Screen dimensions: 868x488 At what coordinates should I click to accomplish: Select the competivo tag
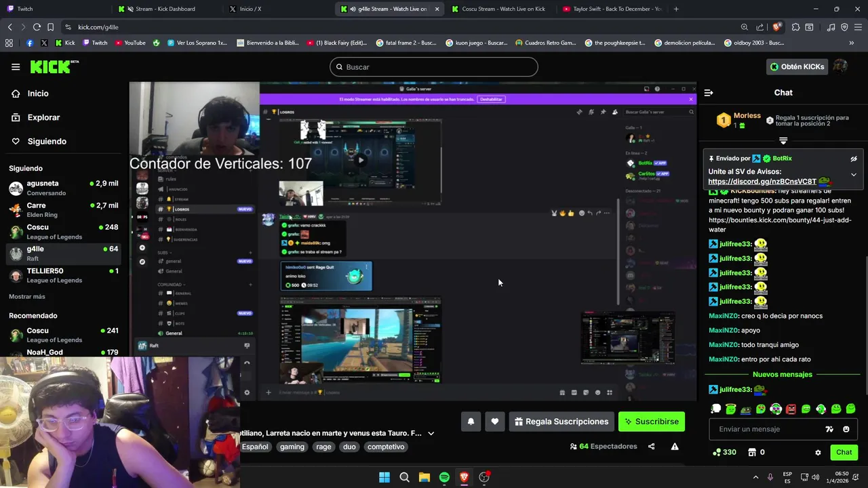click(x=386, y=447)
